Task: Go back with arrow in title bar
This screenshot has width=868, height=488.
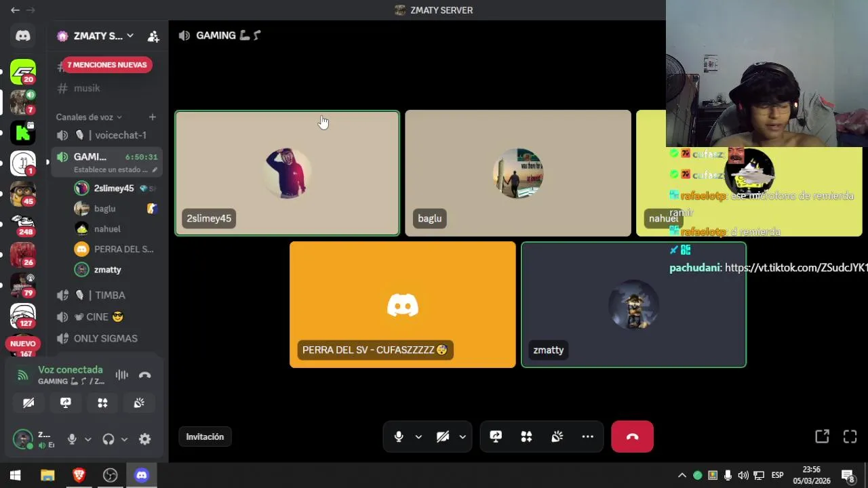Action: click(x=15, y=10)
